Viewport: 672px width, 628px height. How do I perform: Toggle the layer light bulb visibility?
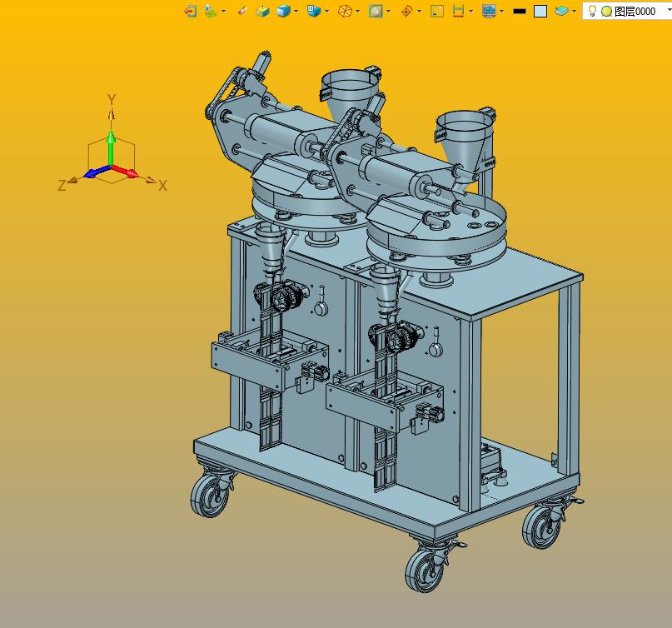[592, 11]
